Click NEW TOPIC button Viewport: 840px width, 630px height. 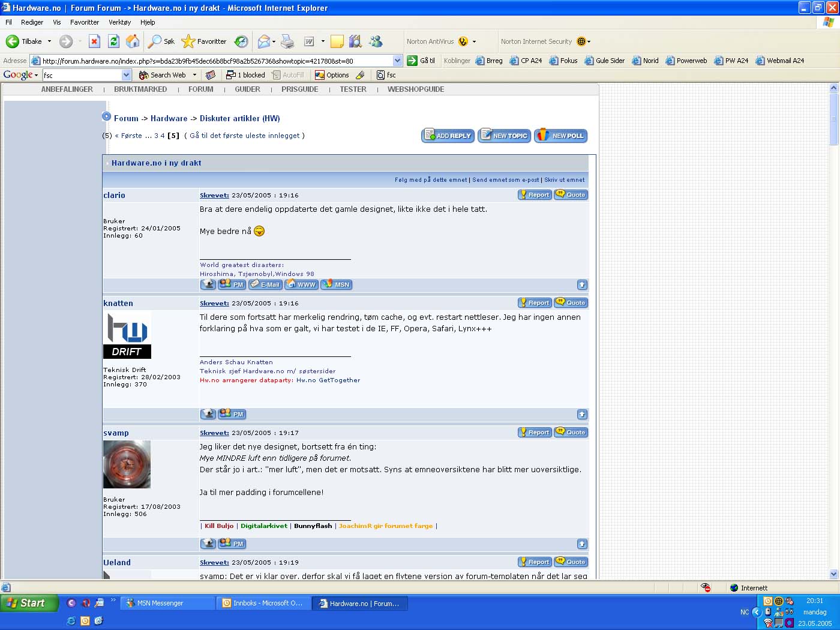(504, 136)
